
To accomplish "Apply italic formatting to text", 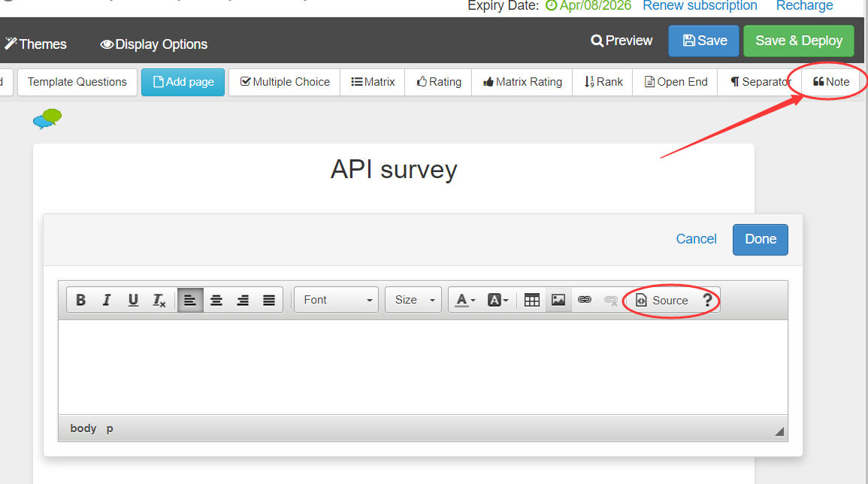I will [107, 300].
